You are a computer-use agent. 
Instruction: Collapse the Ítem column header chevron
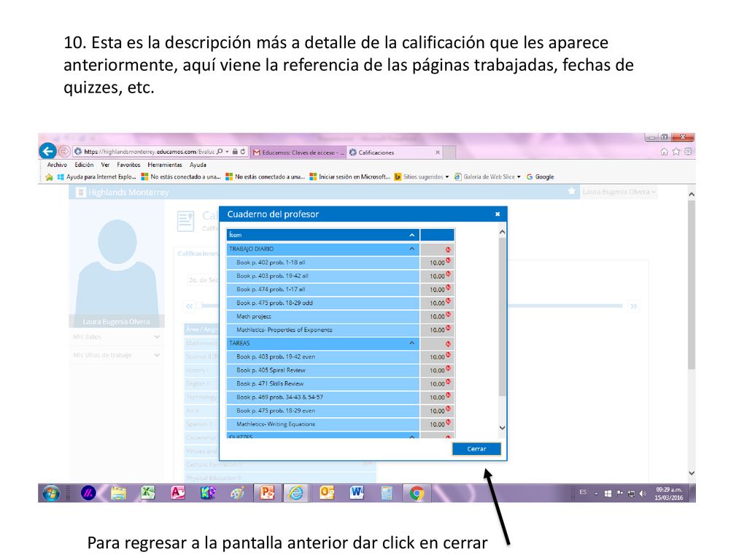(412, 235)
